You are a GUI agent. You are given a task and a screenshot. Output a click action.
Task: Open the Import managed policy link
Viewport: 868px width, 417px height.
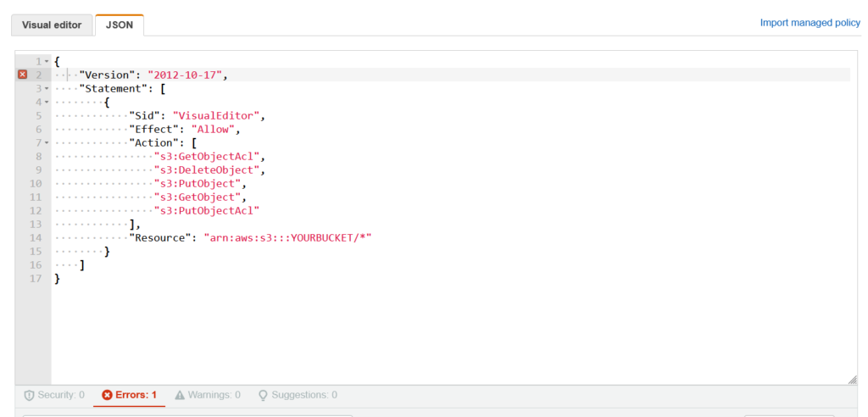point(810,23)
